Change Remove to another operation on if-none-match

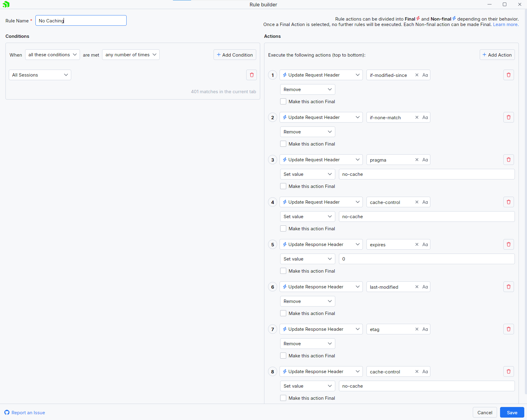pyautogui.click(x=307, y=132)
